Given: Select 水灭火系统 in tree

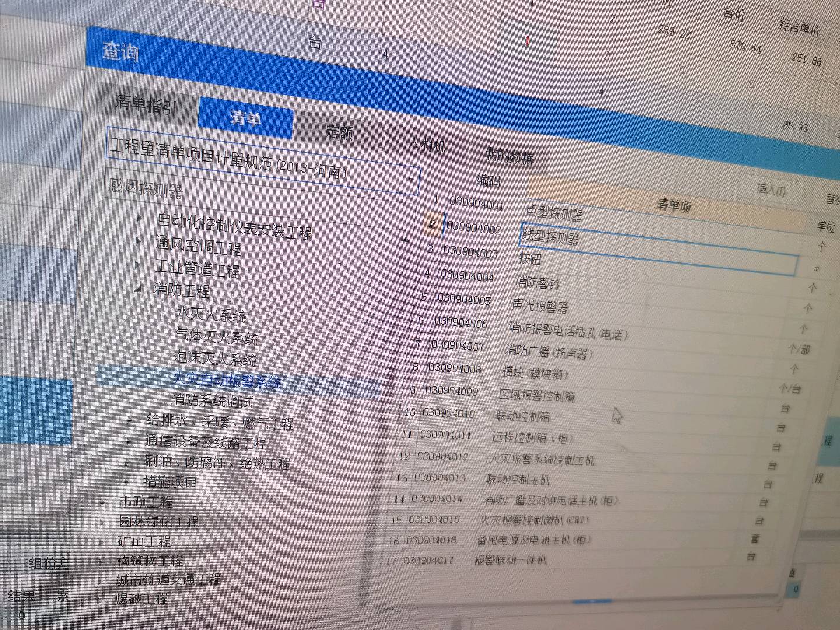Looking at the screenshot, I should coord(211,314).
